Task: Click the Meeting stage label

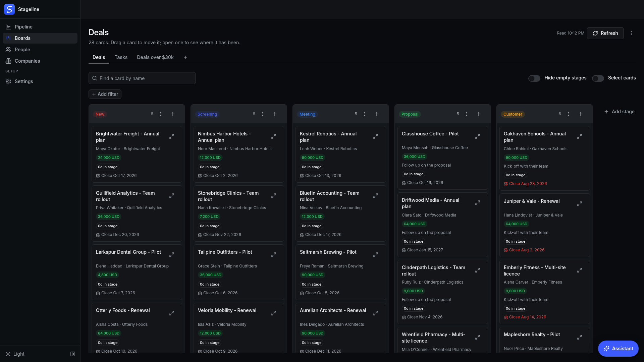Action: pos(307,114)
